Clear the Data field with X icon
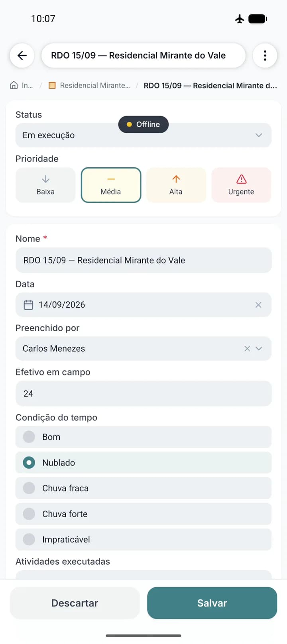Viewport: 287px width, 644px height. (258, 305)
